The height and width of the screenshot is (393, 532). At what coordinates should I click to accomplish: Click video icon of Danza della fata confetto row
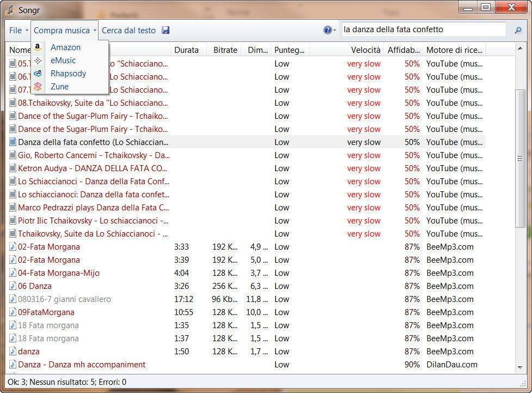point(13,142)
